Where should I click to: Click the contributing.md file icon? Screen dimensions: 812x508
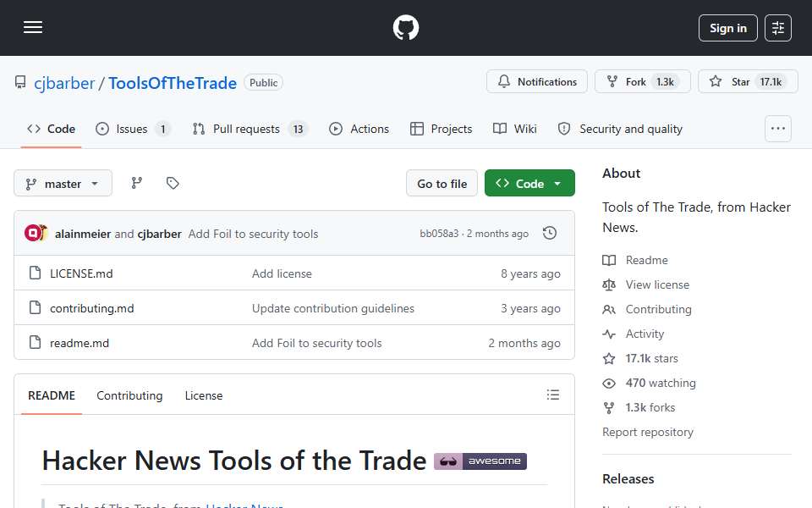point(35,307)
